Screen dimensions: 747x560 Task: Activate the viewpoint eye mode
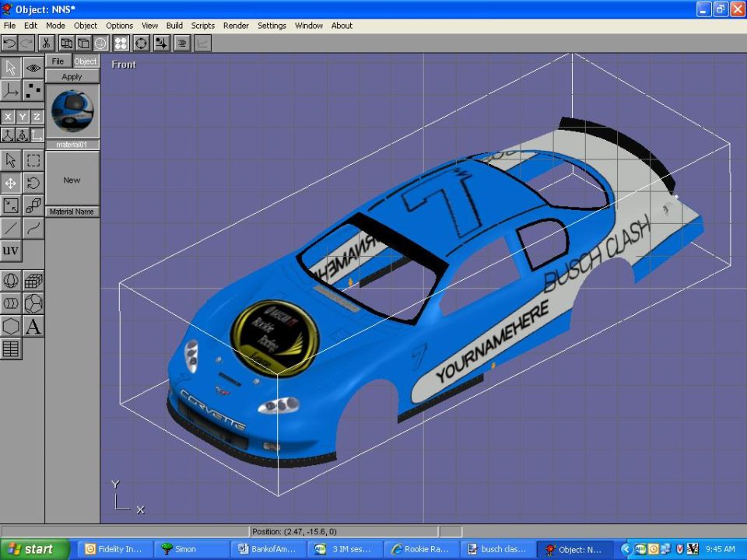tap(33, 68)
